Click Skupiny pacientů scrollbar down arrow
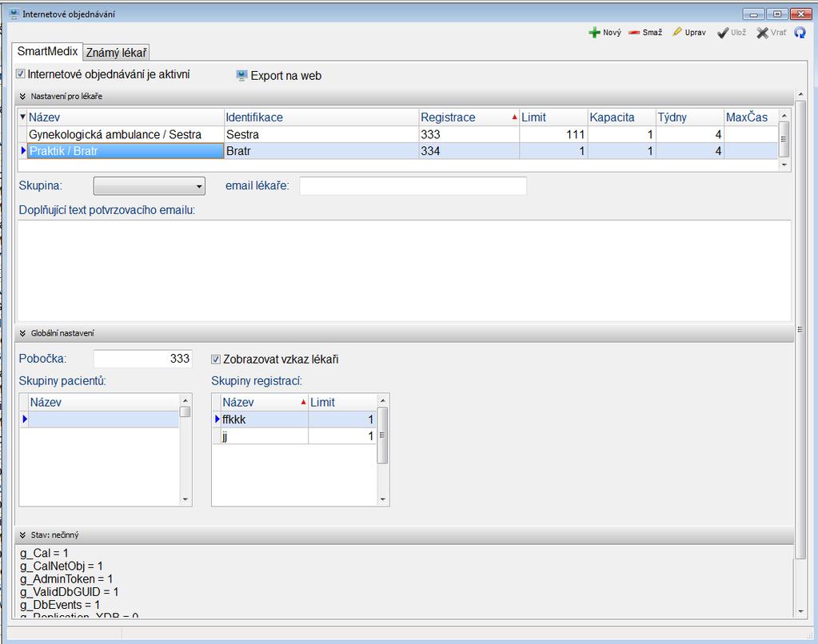 186,499
